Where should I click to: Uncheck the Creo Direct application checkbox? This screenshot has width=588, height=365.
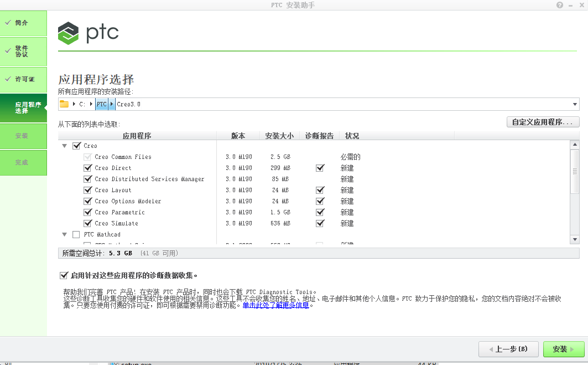(88, 168)
